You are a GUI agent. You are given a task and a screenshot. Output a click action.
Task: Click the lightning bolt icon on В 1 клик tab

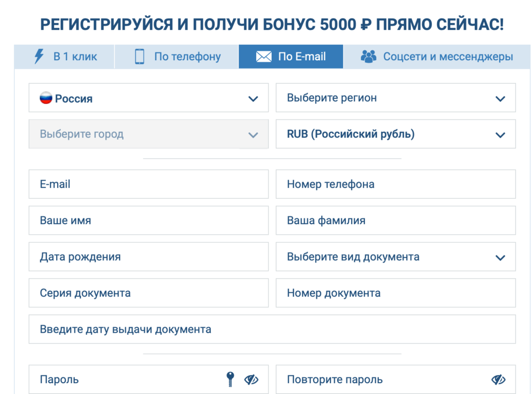37,57
